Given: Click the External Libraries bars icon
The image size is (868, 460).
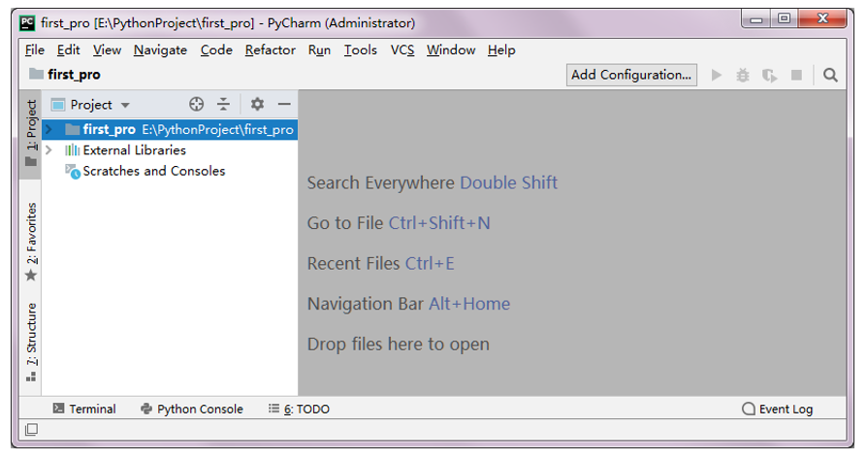Looking at the screenshot, I should coord(72,150).
